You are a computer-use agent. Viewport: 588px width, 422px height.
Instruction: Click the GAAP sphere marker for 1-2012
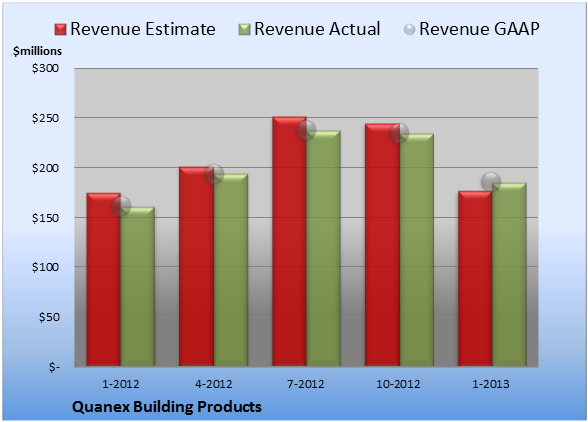point(121,206)
